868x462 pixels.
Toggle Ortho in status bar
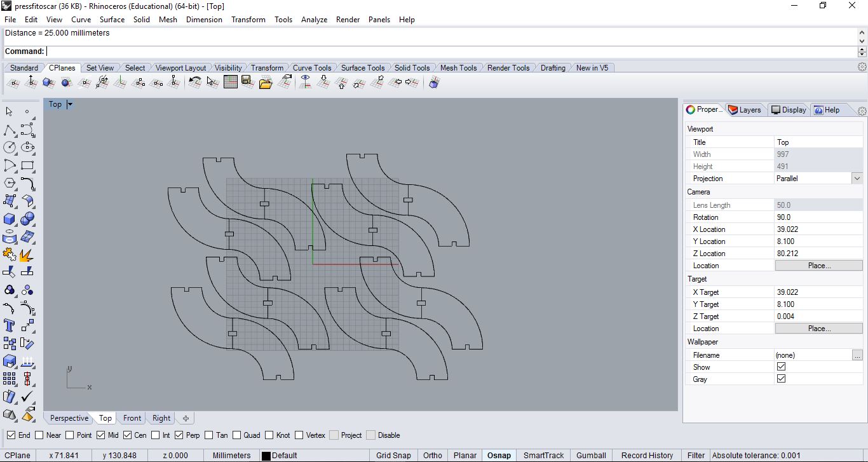coord(433,455)
